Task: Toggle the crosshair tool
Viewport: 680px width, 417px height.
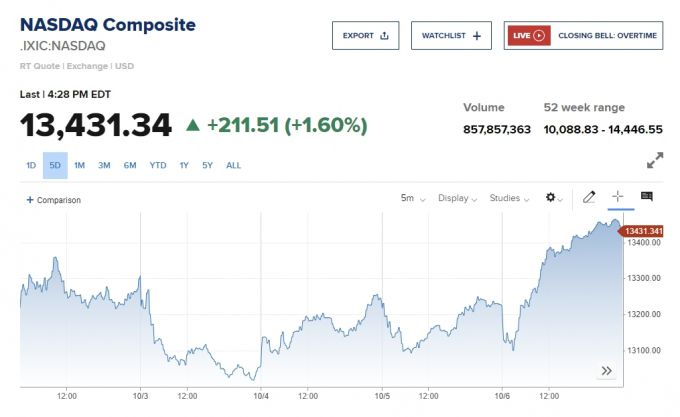Action: (x=618, y=197)
